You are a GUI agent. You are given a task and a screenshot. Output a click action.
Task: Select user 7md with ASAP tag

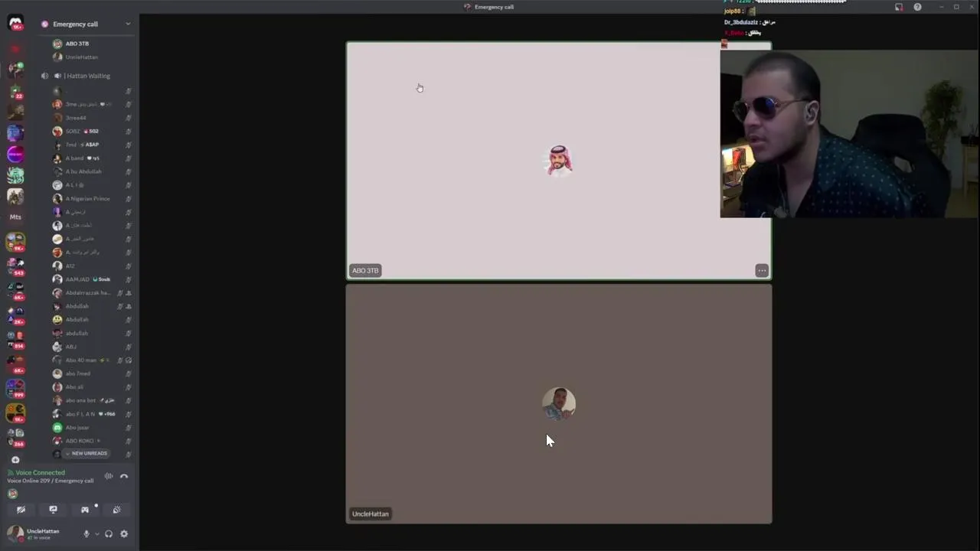[x=90, y=145]
